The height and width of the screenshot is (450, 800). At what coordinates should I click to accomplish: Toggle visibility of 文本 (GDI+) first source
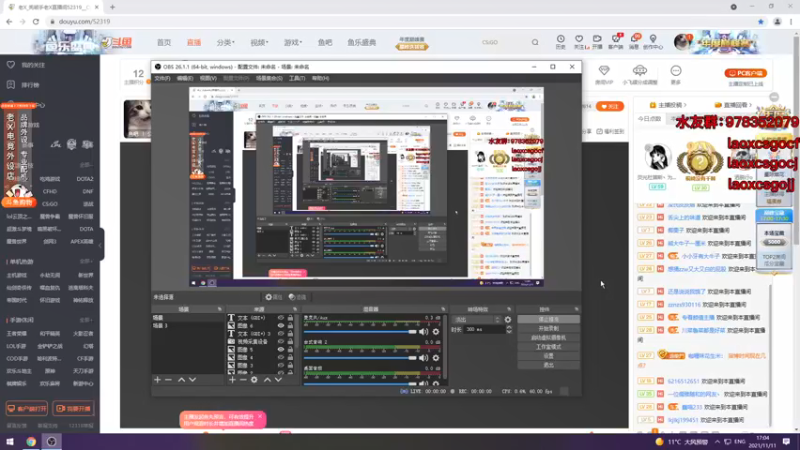point(281,317)
